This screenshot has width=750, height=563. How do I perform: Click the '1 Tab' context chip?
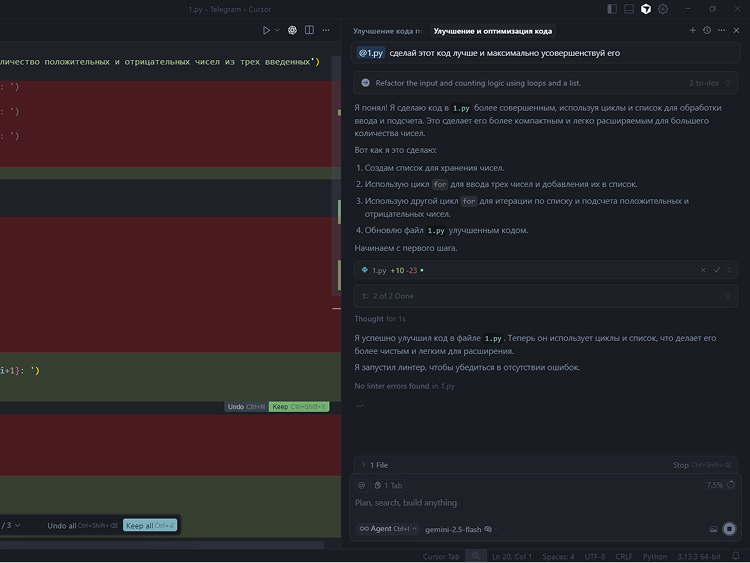point(388,486)
